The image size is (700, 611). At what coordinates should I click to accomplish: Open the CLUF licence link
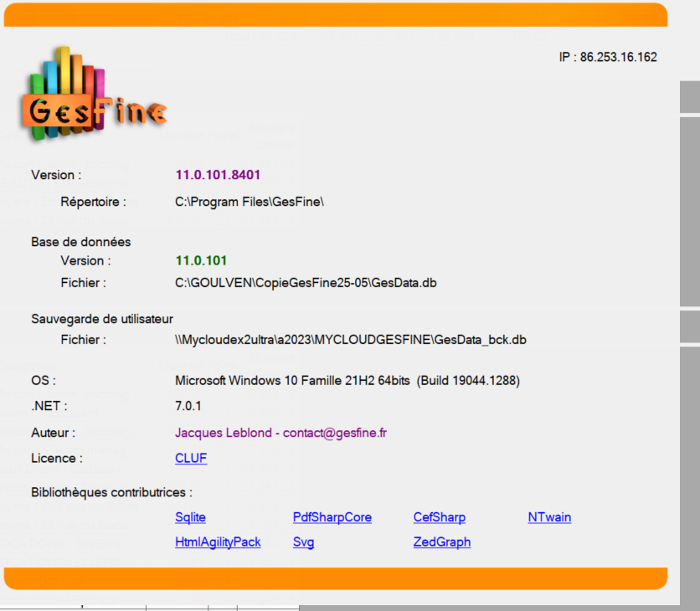tap(191, 459)
